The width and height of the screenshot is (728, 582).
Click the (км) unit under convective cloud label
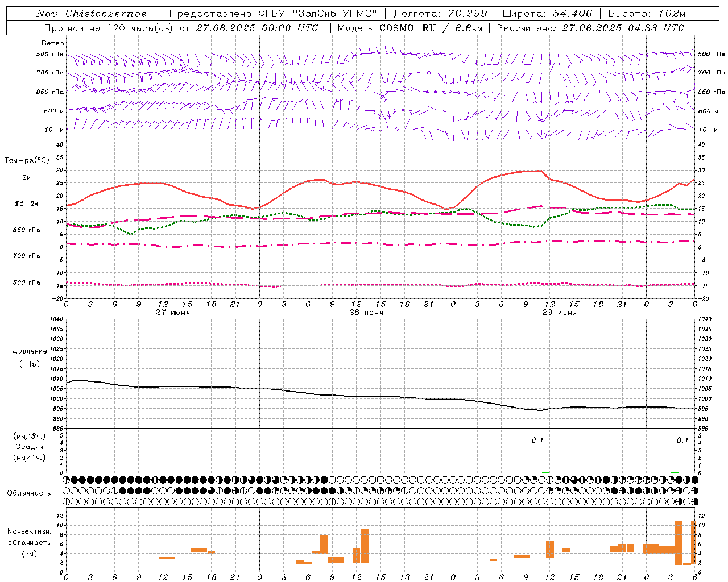[x=29, y=554]
